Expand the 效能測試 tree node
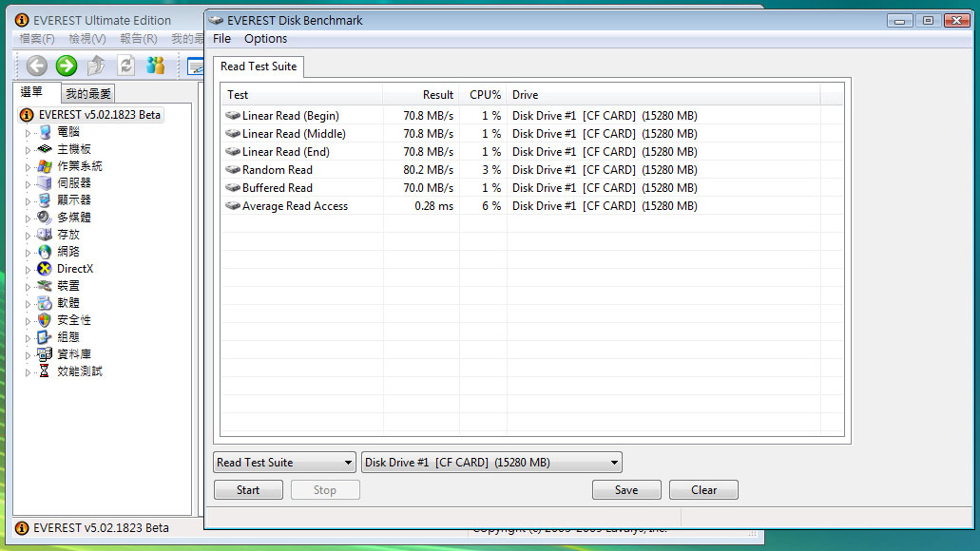The height and width of the screenshot is (551, 980). [x=28, y=372]
